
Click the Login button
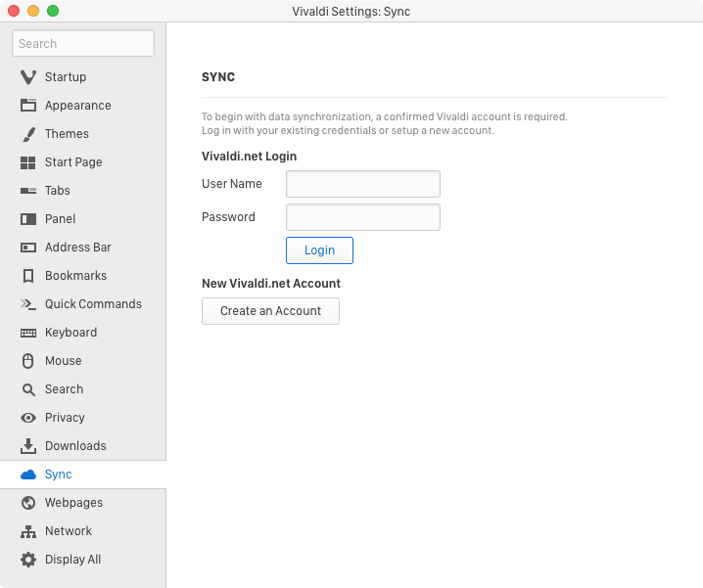click(x=319, y=250)
